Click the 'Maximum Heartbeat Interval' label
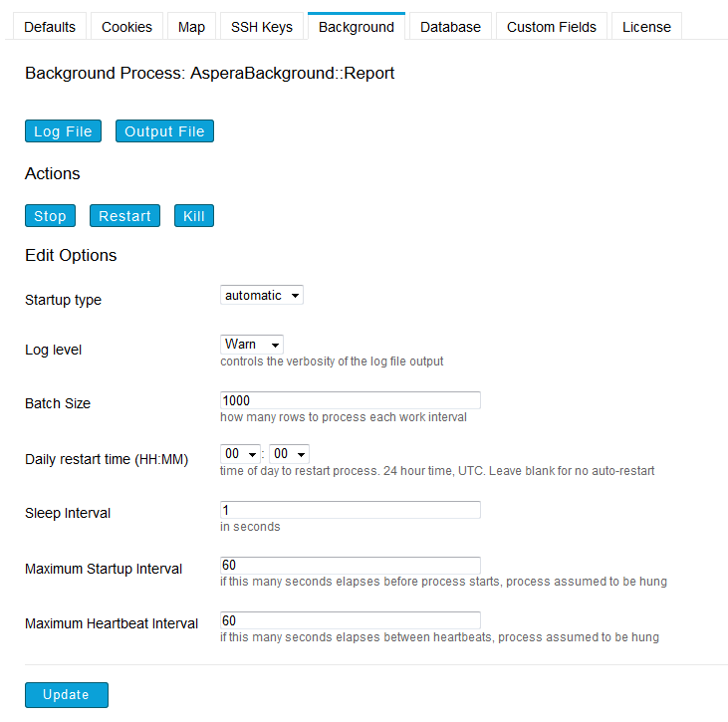Screen dimensions: 728x722 click(x=112, y=623)
